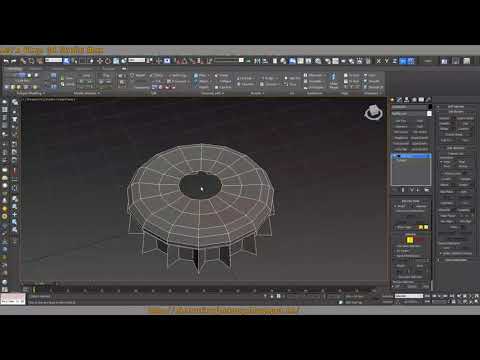
Task: Open the Modifier List dropdown
Action: [411, 114]
